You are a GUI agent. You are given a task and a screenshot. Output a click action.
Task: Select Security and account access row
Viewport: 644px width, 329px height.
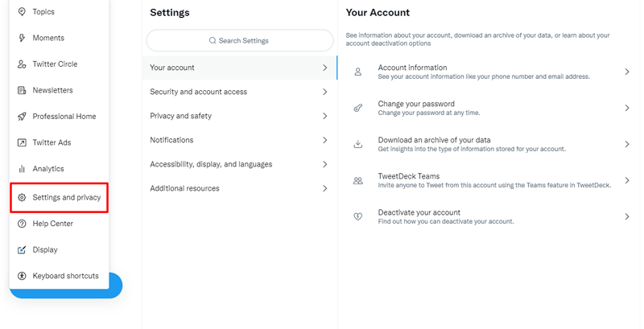click(239, 92)
